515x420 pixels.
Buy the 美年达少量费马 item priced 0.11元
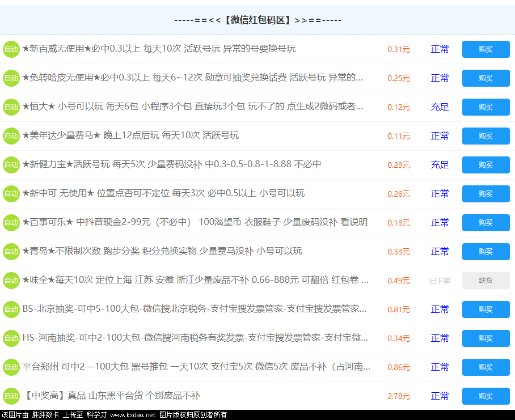(x=486, y=136)
